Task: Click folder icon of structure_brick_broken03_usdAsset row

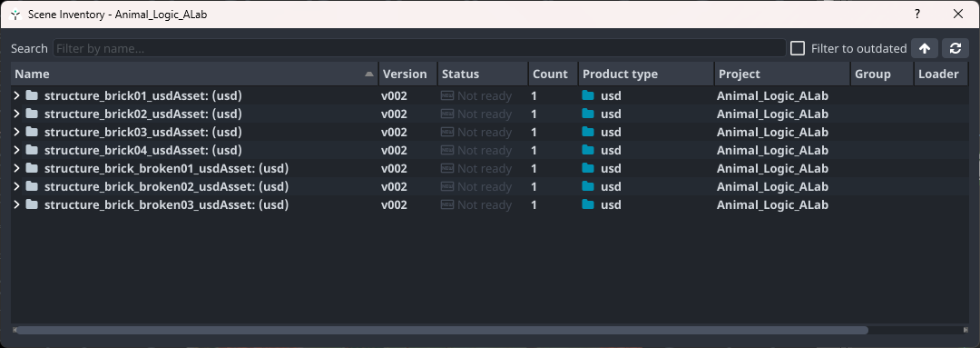Action: pos(32,204)
